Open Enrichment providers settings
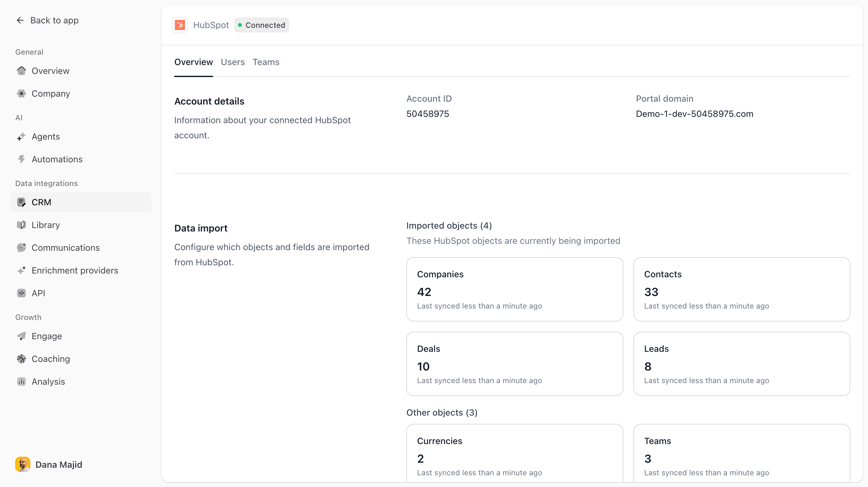 coord(81,270)
